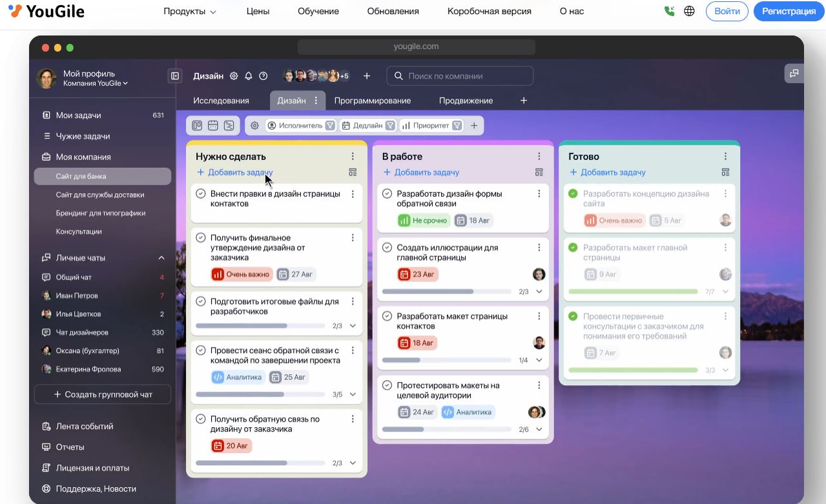The height and width of the screenshot is (504, 826).
Task: Open Коробочная версия in site navigation
Action: tap(490, 11)
